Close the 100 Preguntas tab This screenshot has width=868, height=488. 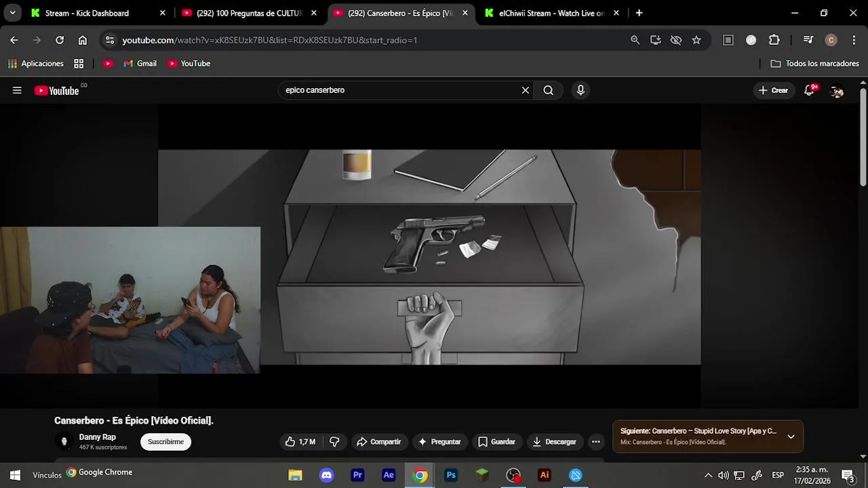point(313,13)
